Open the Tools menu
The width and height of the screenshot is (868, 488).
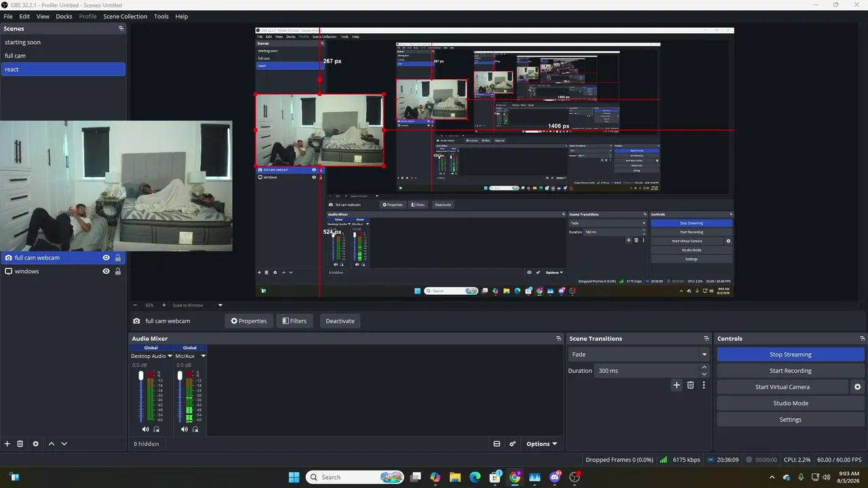pos(161,16)
